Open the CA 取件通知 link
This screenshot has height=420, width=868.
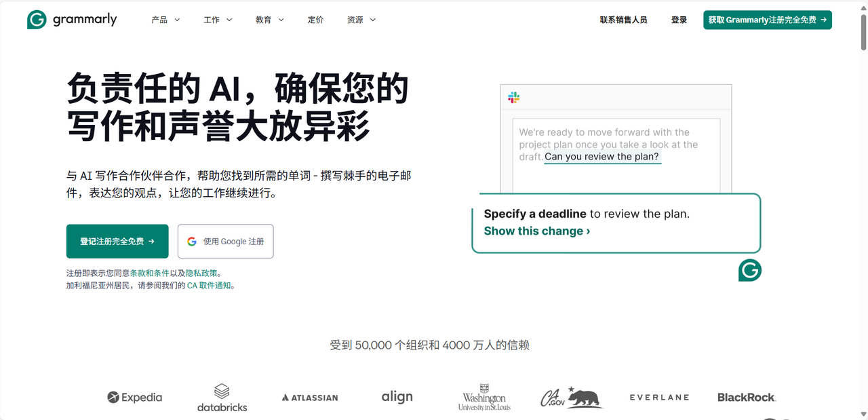(x=210, y=286)
